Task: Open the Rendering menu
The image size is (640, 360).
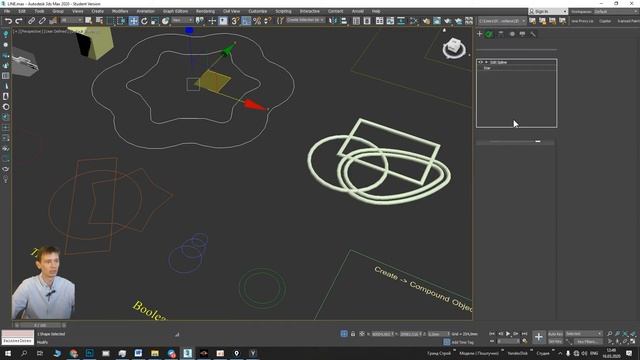Action: pos(205,11)
